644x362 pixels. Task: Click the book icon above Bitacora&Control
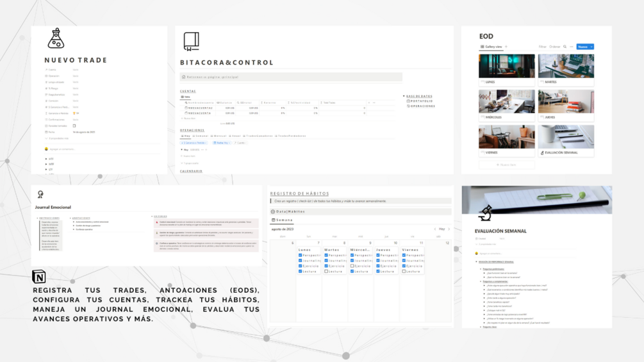(x=191, y=42)
